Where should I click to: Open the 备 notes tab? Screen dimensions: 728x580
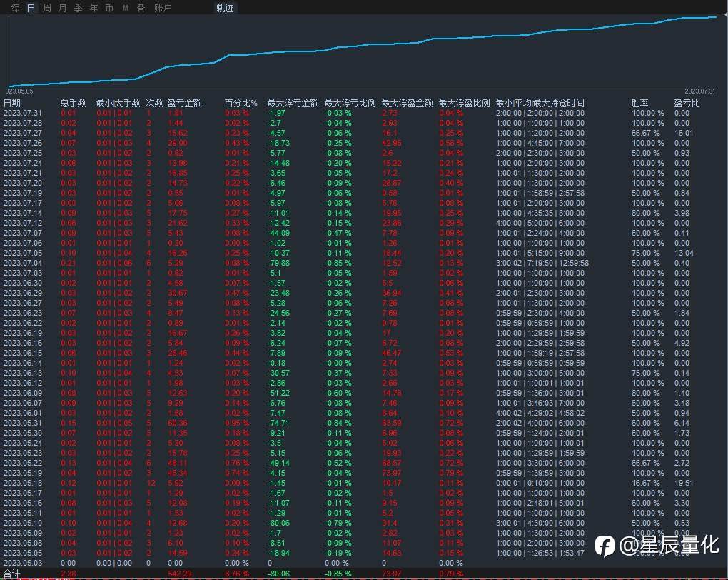click(141, 8)
